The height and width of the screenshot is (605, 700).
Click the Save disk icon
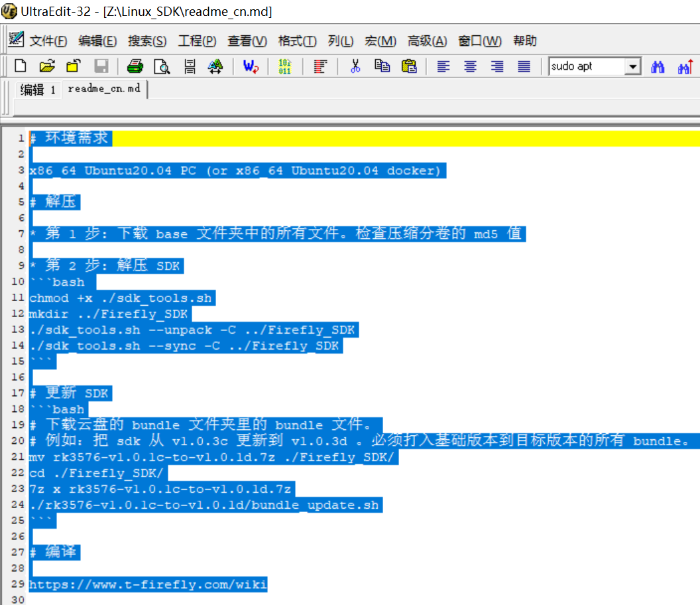101,66
